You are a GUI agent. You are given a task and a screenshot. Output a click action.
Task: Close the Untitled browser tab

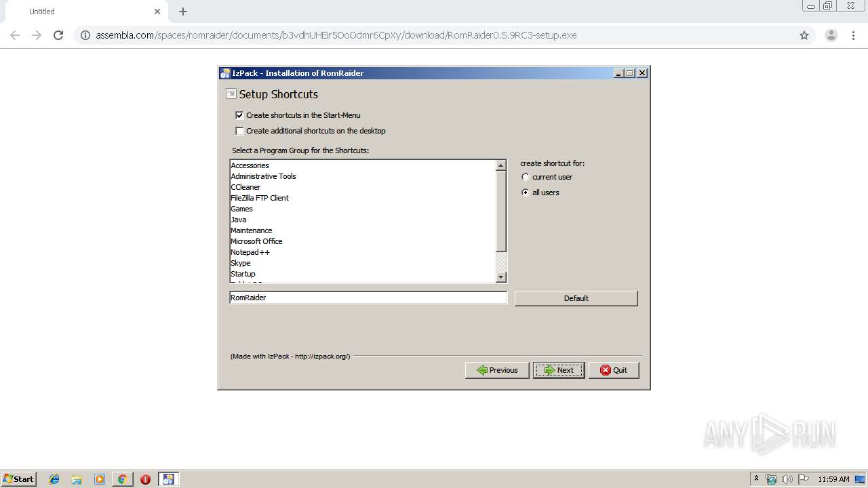(157, 12)
